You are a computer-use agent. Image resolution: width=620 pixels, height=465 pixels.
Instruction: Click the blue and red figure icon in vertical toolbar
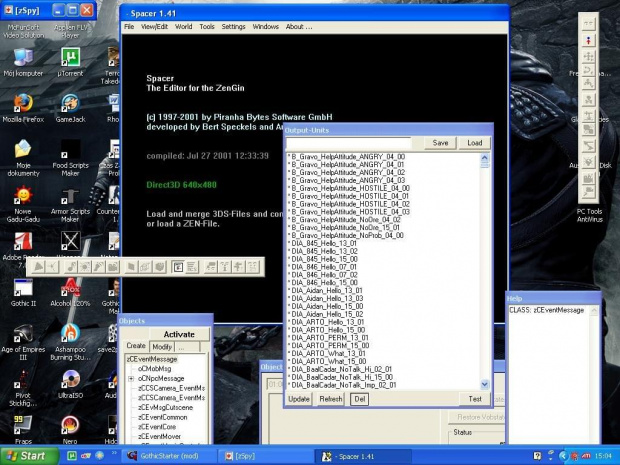(589, 40)
